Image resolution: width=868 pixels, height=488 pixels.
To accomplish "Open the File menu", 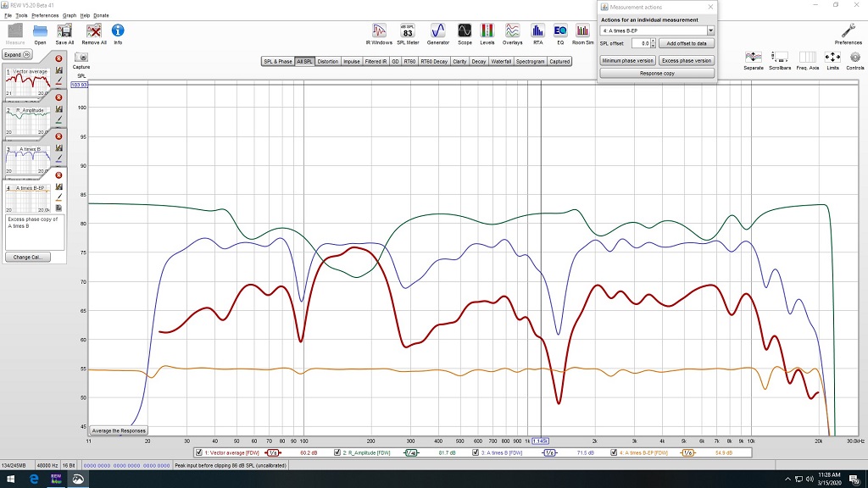I will click(8, 15).
